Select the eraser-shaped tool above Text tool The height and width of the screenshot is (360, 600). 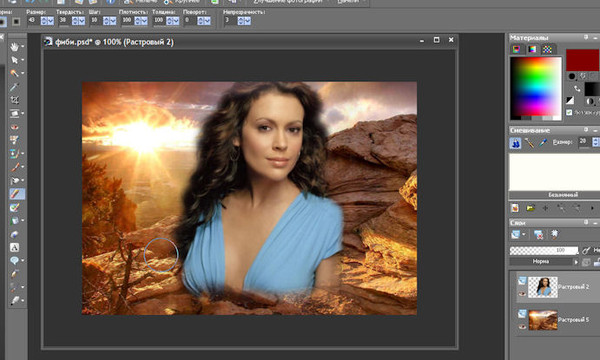coord(14,234)
